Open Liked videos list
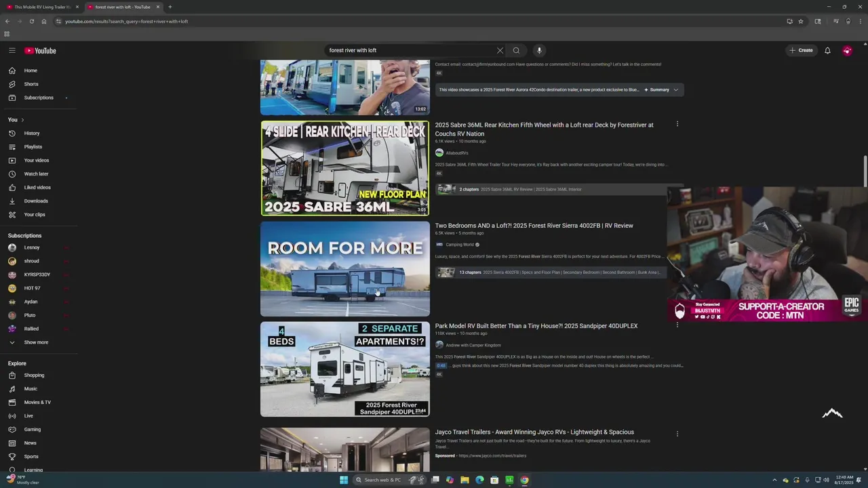 coord(38,187)
